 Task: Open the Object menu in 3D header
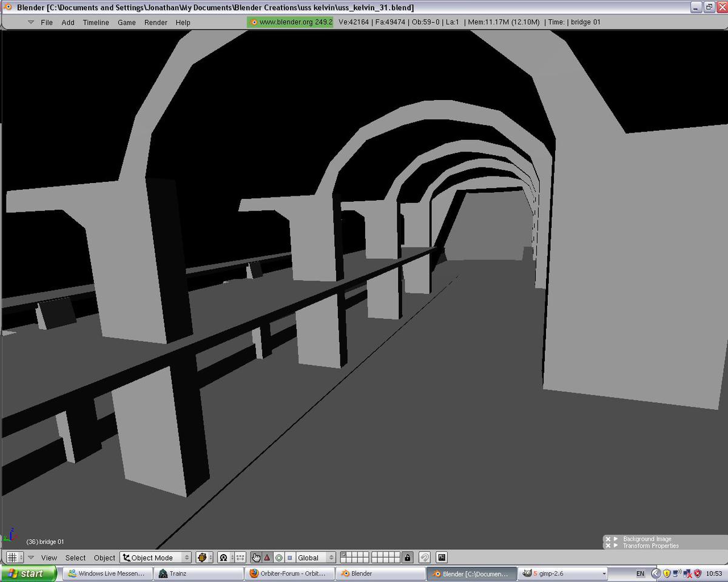(104, 558)
